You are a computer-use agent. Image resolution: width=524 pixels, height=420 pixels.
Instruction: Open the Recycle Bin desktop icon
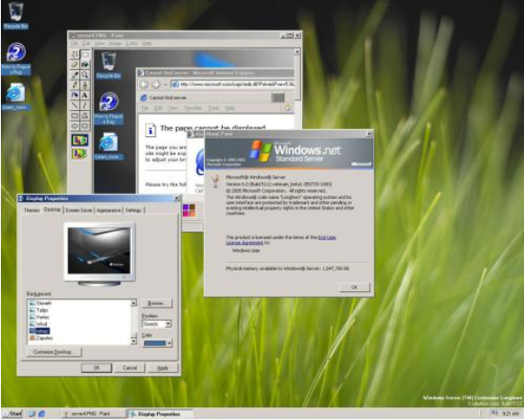click(15, 15)
